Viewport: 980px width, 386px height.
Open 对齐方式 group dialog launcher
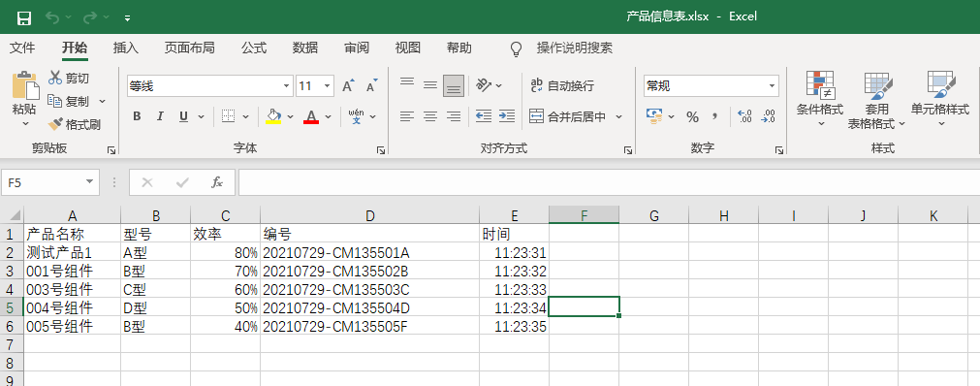(627, 150)
